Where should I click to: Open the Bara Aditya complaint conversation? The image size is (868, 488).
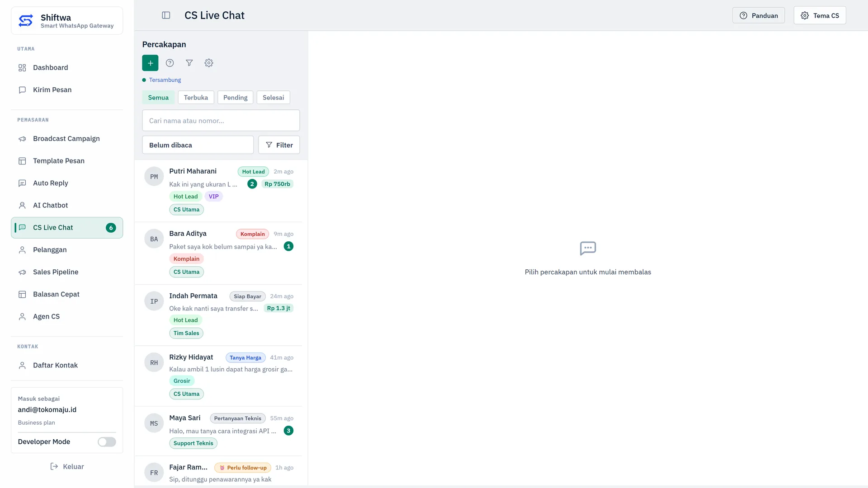coord(218,253)
